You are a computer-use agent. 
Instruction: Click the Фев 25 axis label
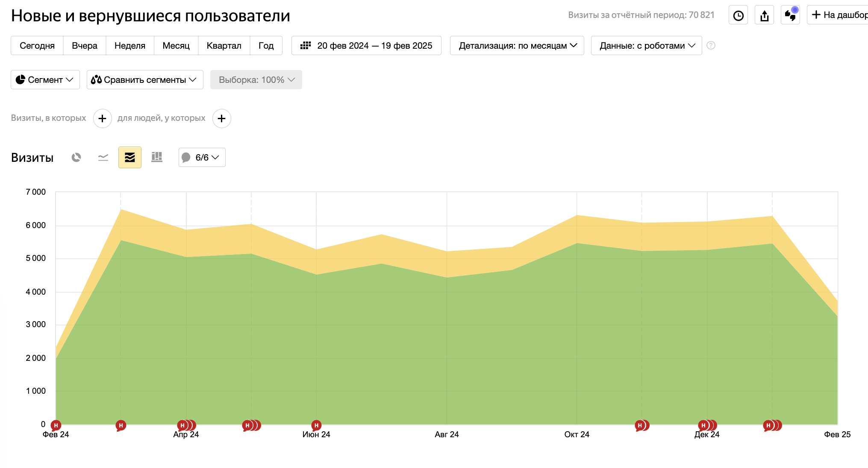pyautogui.click(x=837, y=435)
